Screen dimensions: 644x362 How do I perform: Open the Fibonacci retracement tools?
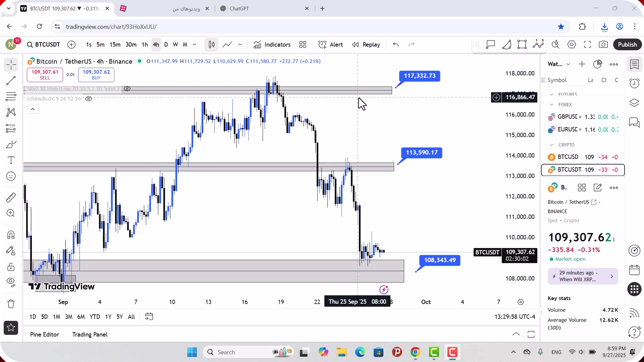(x=11, y=97)
